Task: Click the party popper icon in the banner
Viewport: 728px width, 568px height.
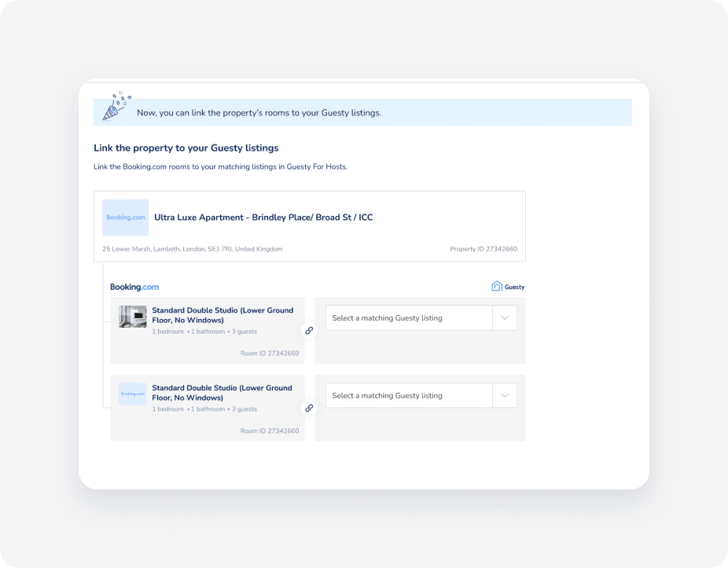Action: point(116,106)
